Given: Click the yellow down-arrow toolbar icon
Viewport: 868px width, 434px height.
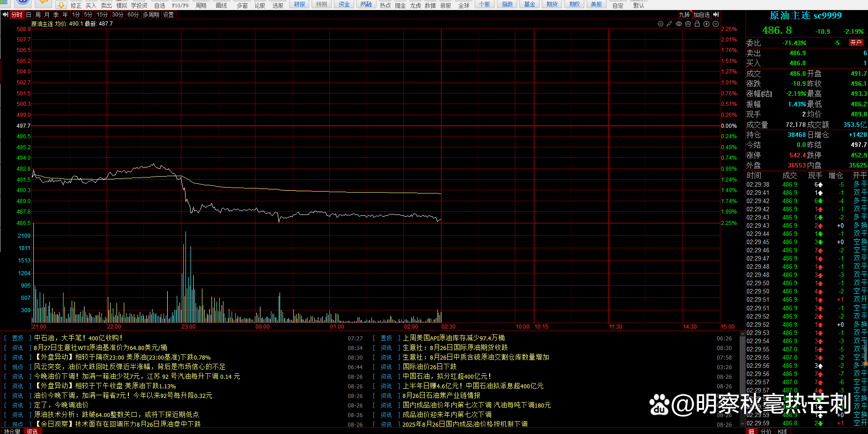Looking at the screenshot, I should click(61, 5).
